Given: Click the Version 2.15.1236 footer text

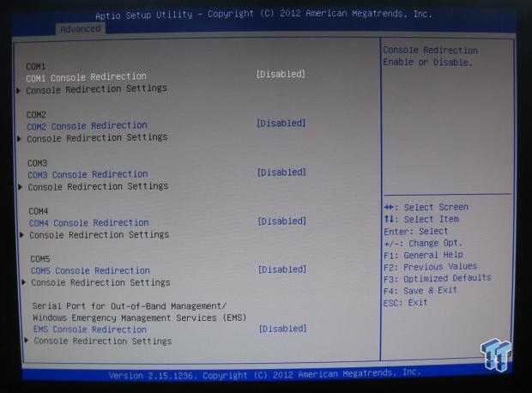Looking at the screenshot, I should tap(264, 374).
